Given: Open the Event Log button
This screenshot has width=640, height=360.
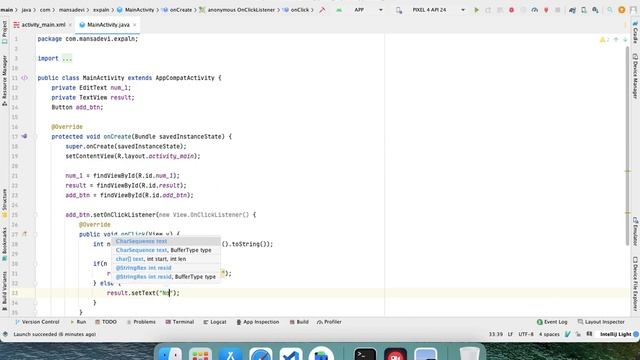Looking at the screenshot, I should (x=552, y=322).
